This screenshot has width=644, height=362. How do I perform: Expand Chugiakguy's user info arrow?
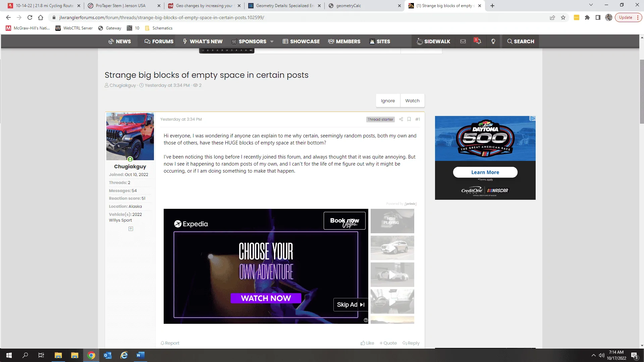pyautogui.click(x=131, y=229)
